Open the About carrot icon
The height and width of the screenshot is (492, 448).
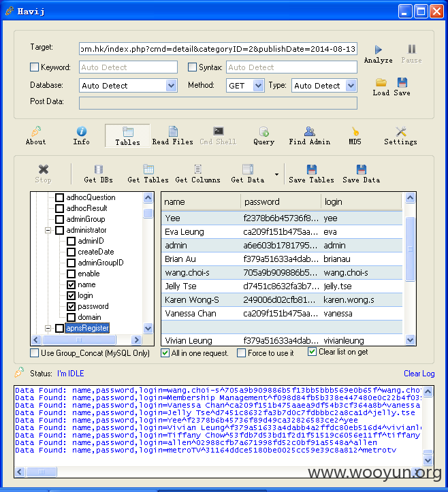pyautogui.click(x=36, y=131)
